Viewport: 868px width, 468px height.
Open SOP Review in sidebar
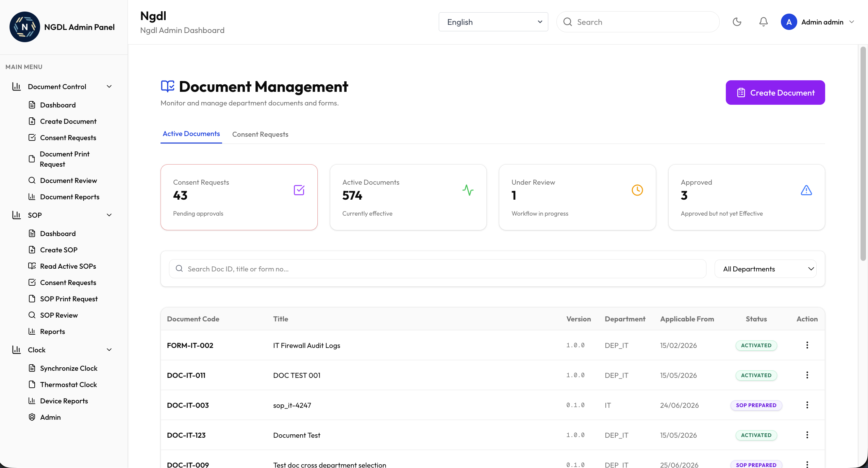[x=59, y=315]
